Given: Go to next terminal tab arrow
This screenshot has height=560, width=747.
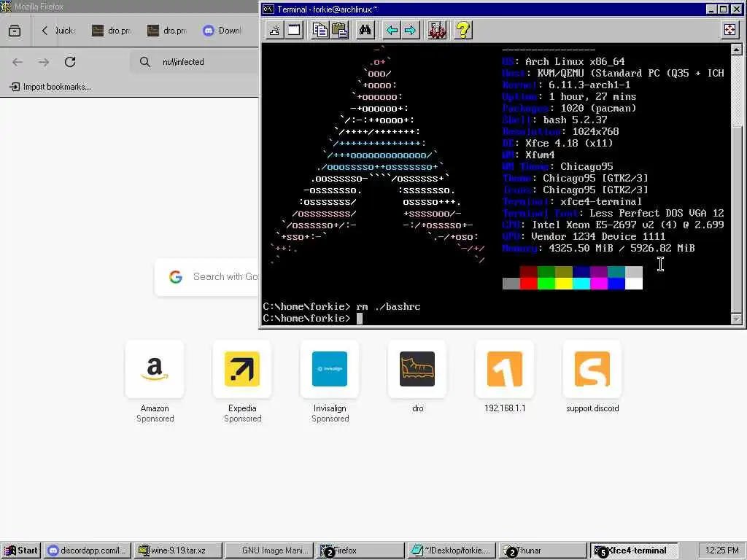Looking at the screenshot, I should click(410, 31).
